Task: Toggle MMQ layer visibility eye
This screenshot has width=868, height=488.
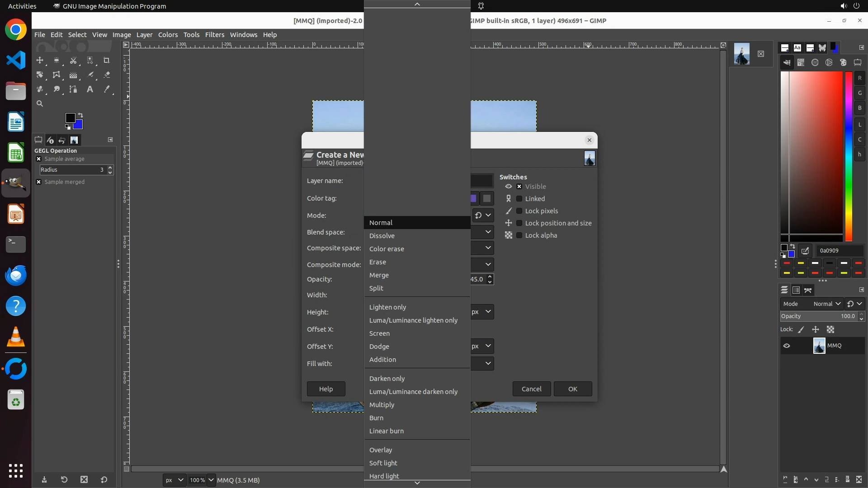Action: click(787, 346)
